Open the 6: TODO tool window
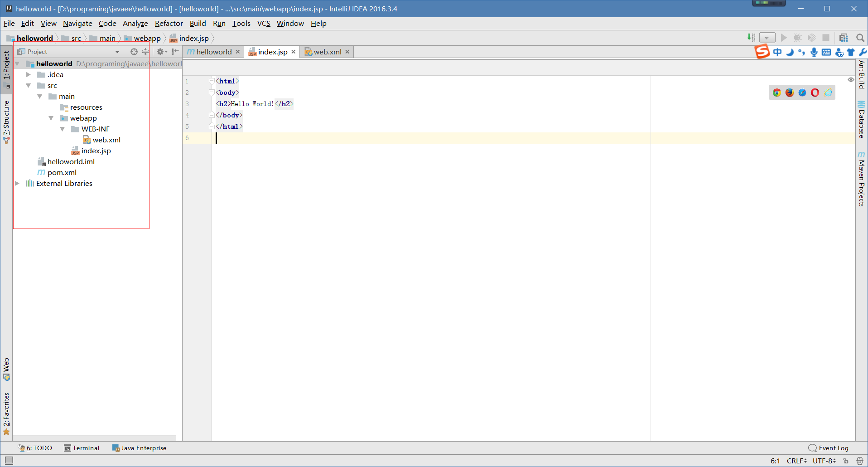The height and width of the screenshot is (467, 868). click(x=35, y=448)
